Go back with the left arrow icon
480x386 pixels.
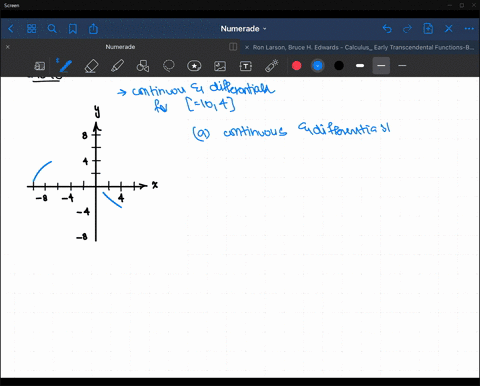(11, 29)
